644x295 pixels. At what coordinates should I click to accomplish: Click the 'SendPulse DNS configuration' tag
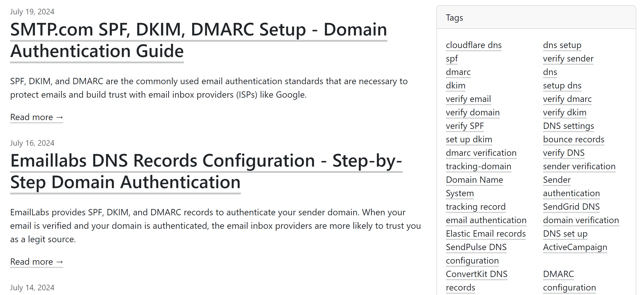(x=476, y=254)
